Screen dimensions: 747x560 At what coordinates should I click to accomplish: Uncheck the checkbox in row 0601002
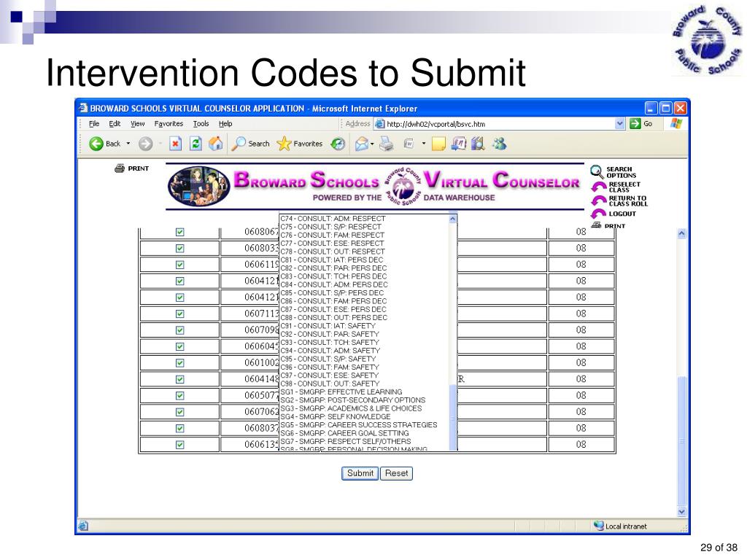point(179,363)
